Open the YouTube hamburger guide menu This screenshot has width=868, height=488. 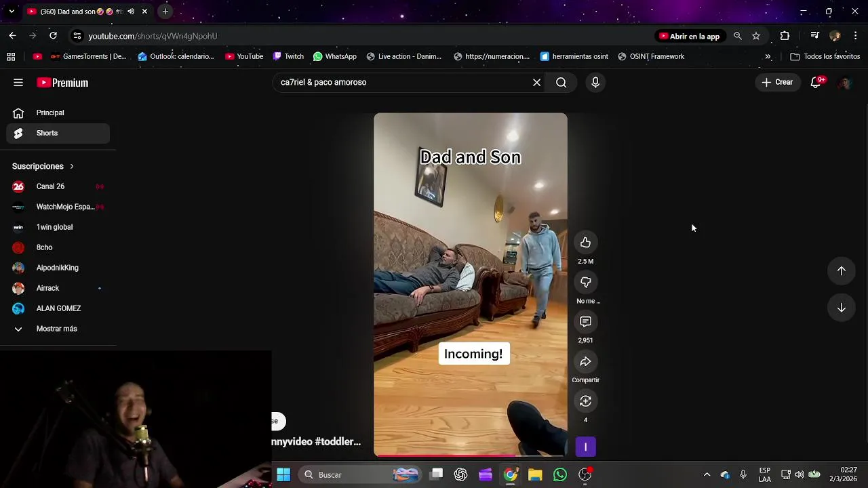pos(18,83)
